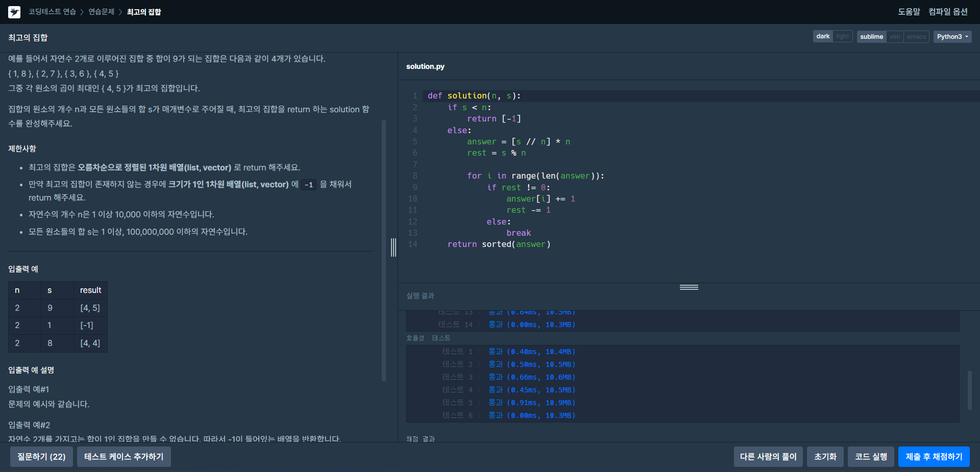Open 코딩테스트 연습 breadcrumb link
980x472 pixels.
52,12
